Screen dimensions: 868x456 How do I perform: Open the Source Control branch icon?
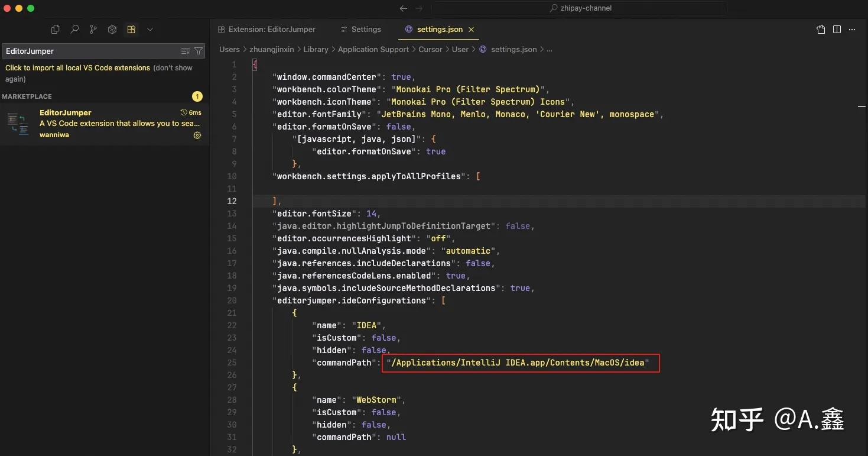tap(93, 29)
